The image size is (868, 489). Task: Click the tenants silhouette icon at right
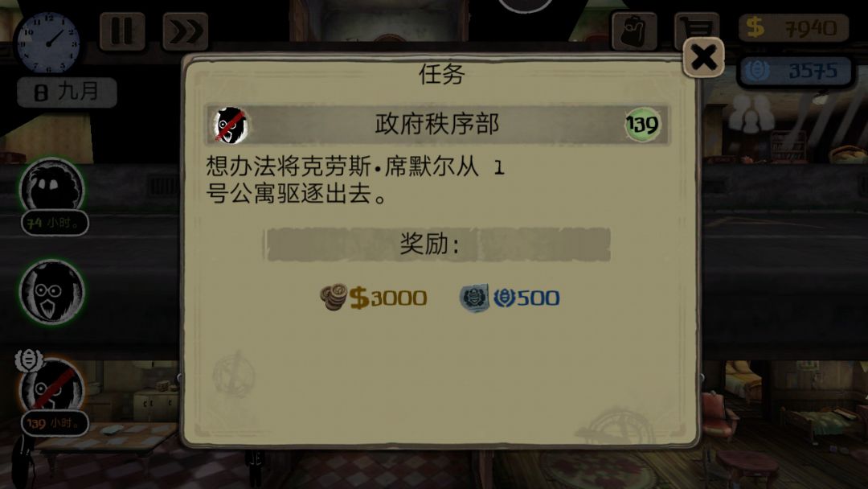pos(750,113)
